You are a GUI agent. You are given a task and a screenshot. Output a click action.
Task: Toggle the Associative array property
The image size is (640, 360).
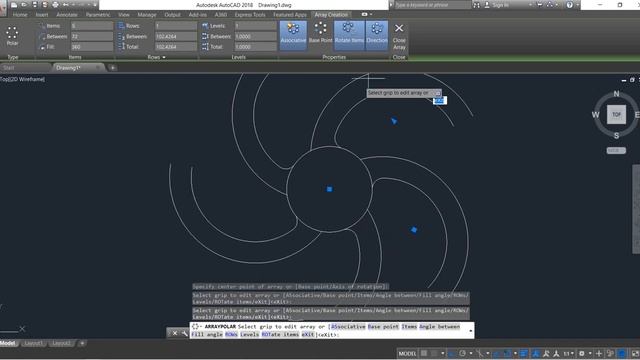click(x=293, y=35)
